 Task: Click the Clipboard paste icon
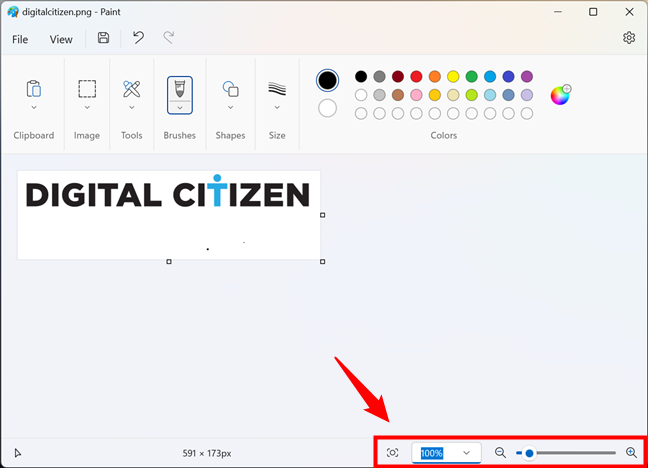pyautogui.click(x=34, y=88)
